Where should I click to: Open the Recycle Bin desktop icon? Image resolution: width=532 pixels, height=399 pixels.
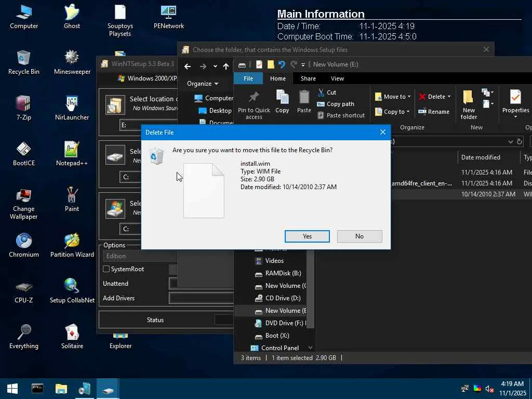tap(24, 62)
